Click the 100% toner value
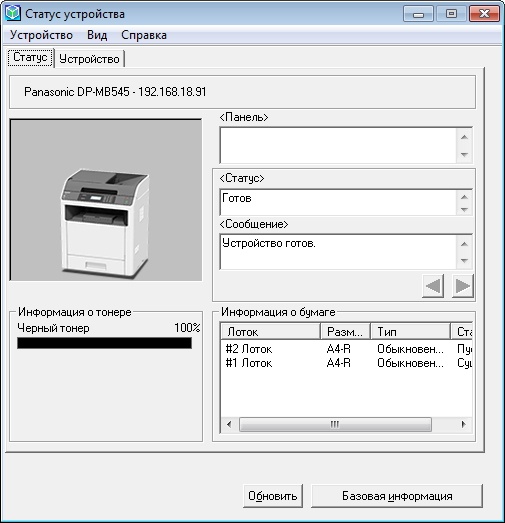 [187, 328]
